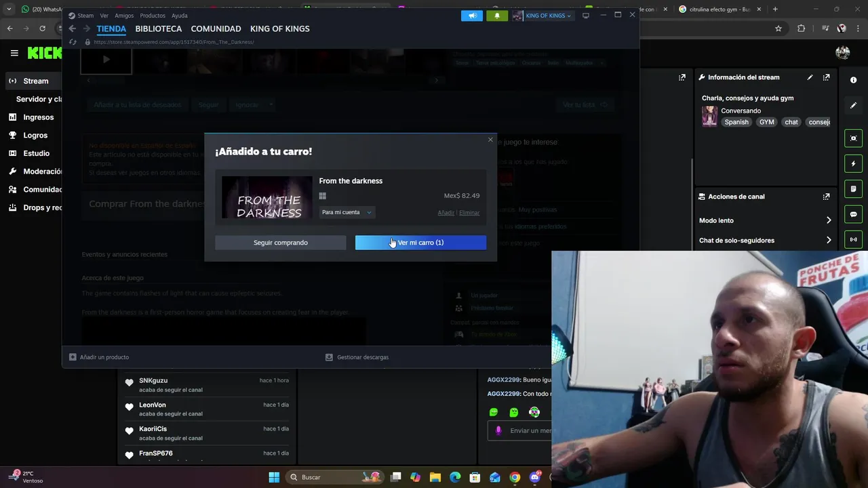Click the Añadir link in cart dialog
The height and width of the screenshot is (488, 868).
[x=446, y=213]
